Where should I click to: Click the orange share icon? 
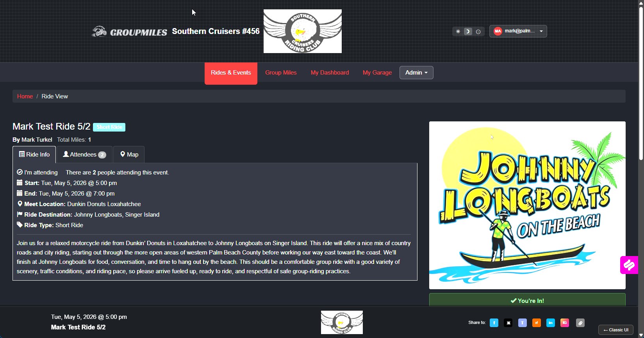pyautogui.click(x=537, y=323)
